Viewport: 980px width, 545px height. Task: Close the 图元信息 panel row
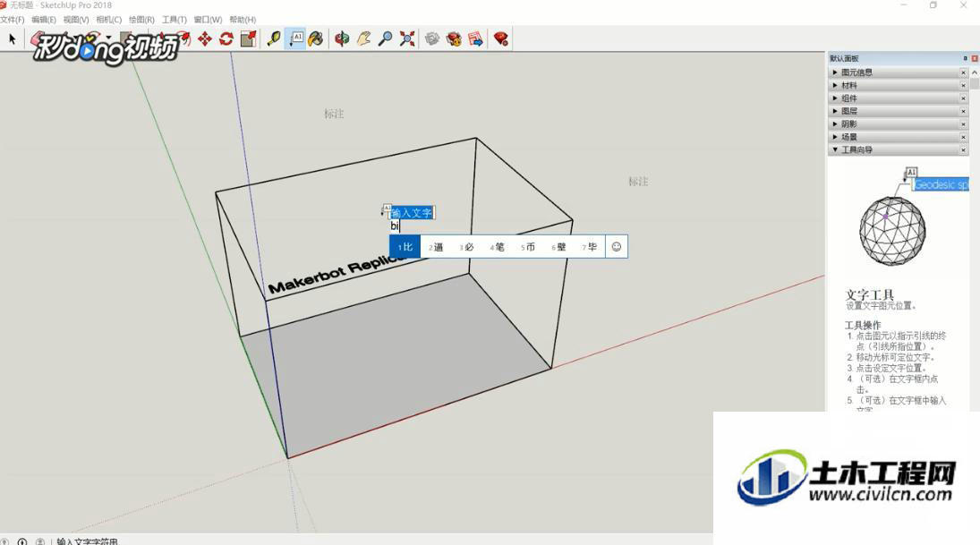pos(964,72)
